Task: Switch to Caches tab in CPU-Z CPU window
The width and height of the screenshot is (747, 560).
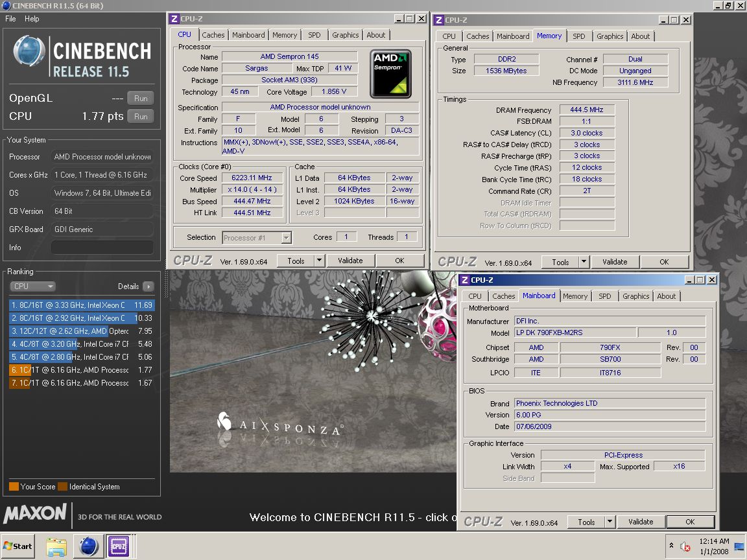Action: 213,35
